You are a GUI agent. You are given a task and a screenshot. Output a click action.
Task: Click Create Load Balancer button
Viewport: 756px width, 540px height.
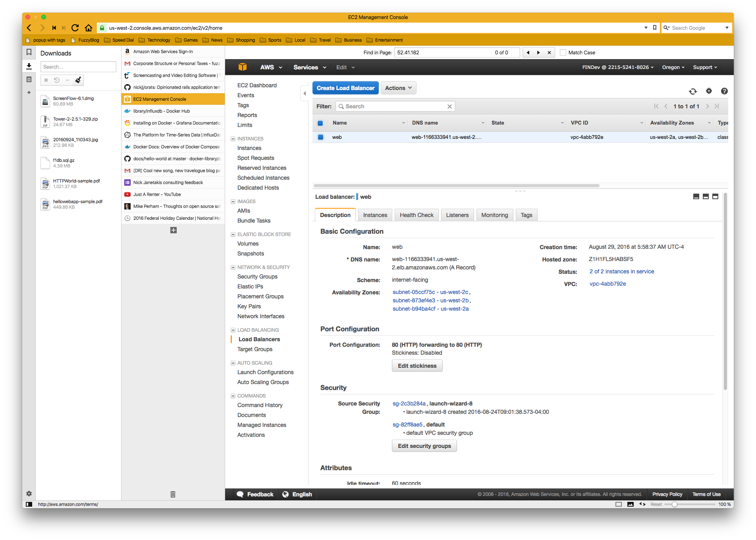[x=345, y=88]
